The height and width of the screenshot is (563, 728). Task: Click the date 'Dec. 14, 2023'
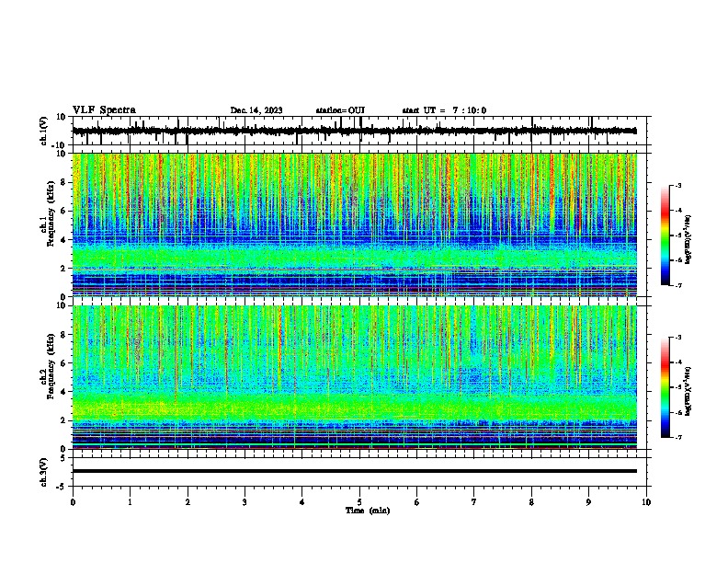tap(256, 110)
